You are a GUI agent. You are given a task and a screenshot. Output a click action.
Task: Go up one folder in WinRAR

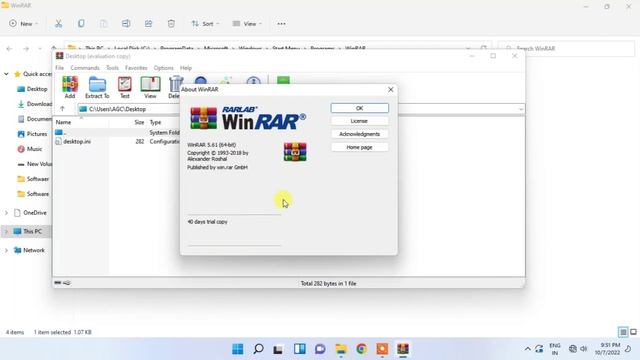point(62,109)
